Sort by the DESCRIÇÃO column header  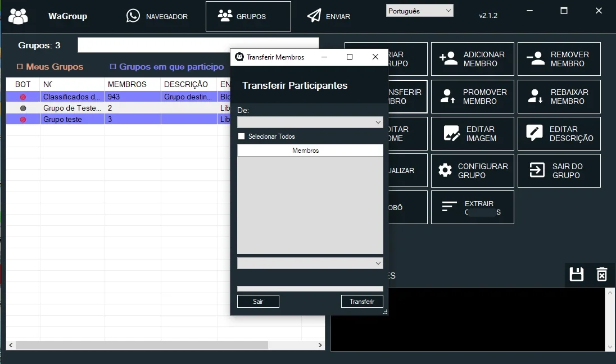[x=189, y=84]
